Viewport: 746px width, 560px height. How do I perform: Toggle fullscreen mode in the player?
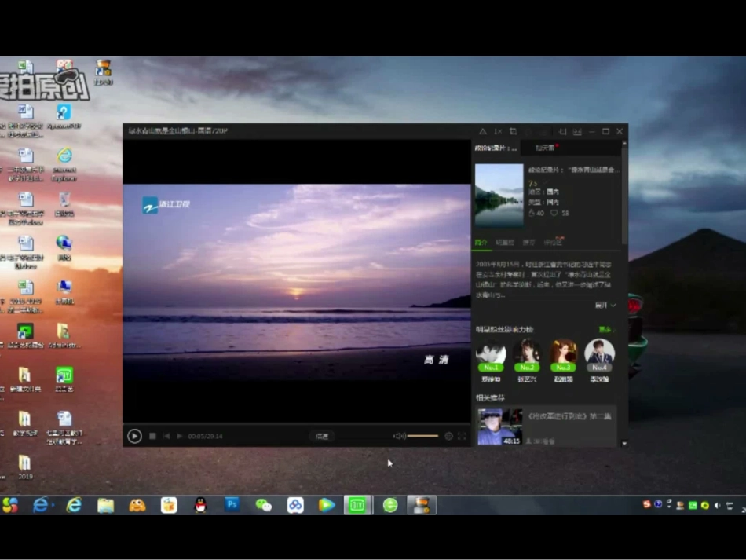pyautogui.click(x=462, y=436)
